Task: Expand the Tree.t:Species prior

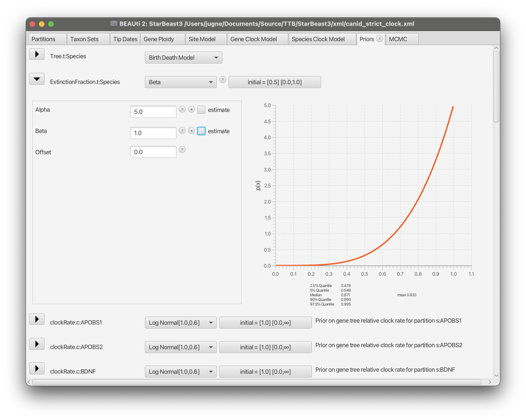Action: [x=37, y=54]
